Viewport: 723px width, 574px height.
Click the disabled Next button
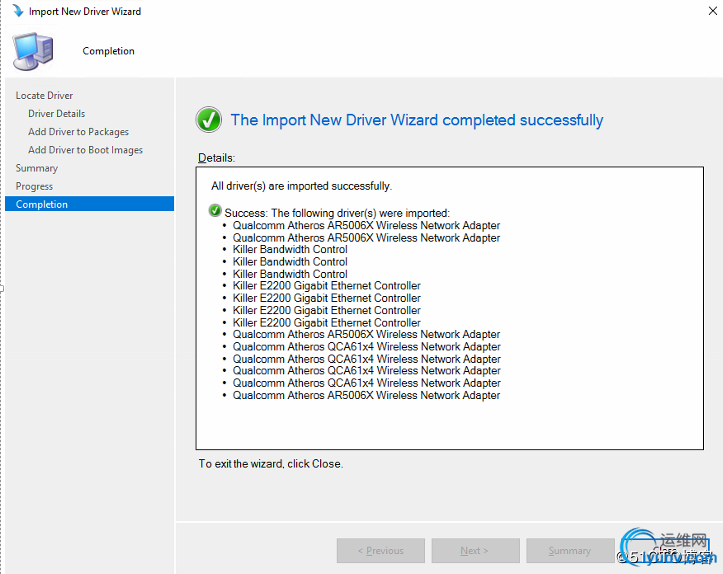(x=475, y=550)
